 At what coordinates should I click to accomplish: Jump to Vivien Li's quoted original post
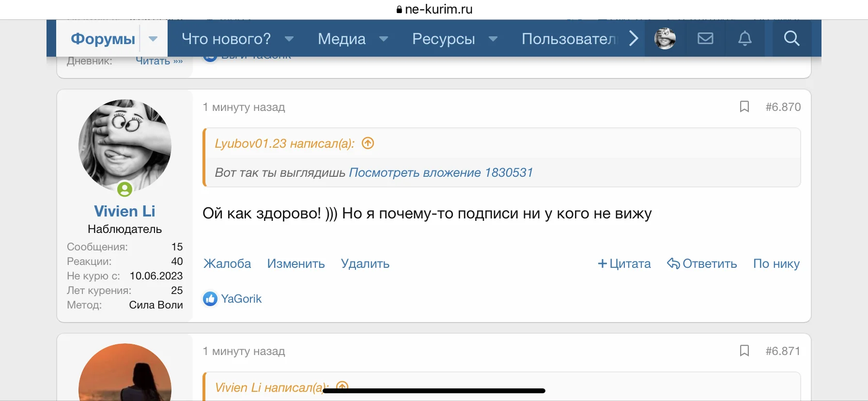click(x=342, y=386)
